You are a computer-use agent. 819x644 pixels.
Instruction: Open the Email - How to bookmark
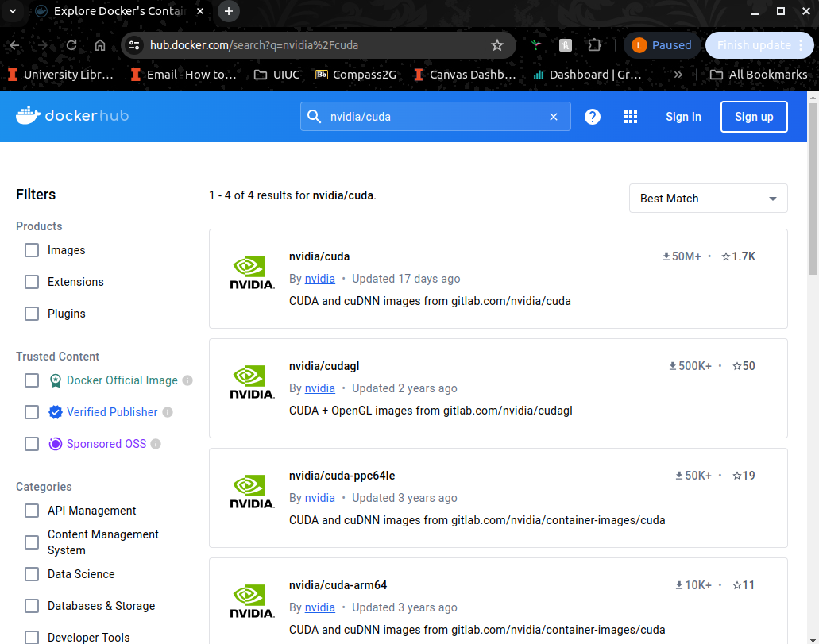click(184, 75)
